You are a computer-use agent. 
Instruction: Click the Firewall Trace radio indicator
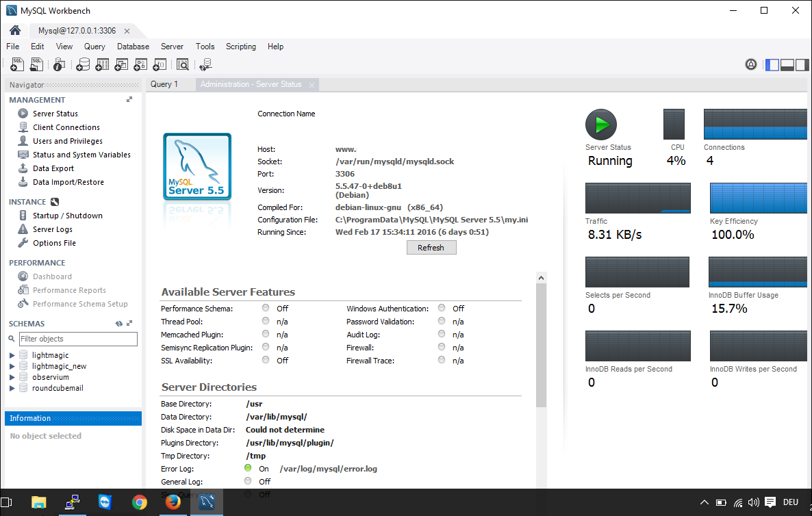coord(442,360)
